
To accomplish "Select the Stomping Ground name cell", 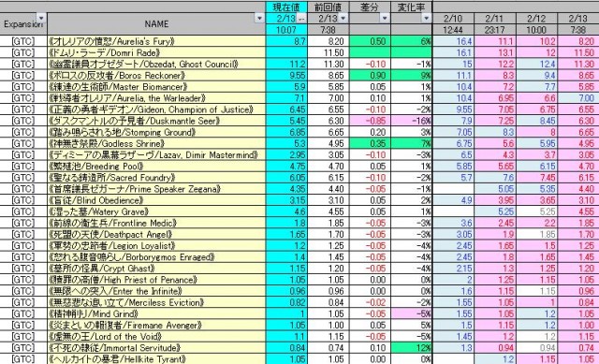I will point(156,132).
